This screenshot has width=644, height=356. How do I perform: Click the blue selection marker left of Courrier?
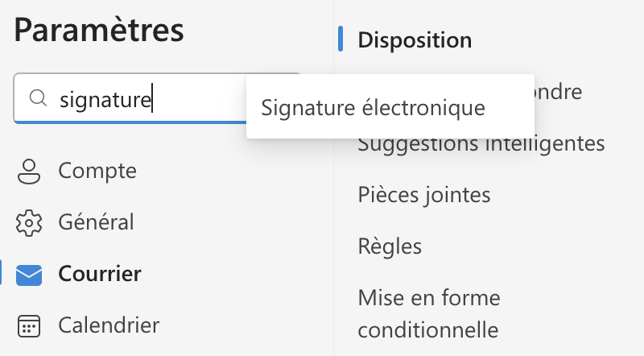(x=2, y=274)
